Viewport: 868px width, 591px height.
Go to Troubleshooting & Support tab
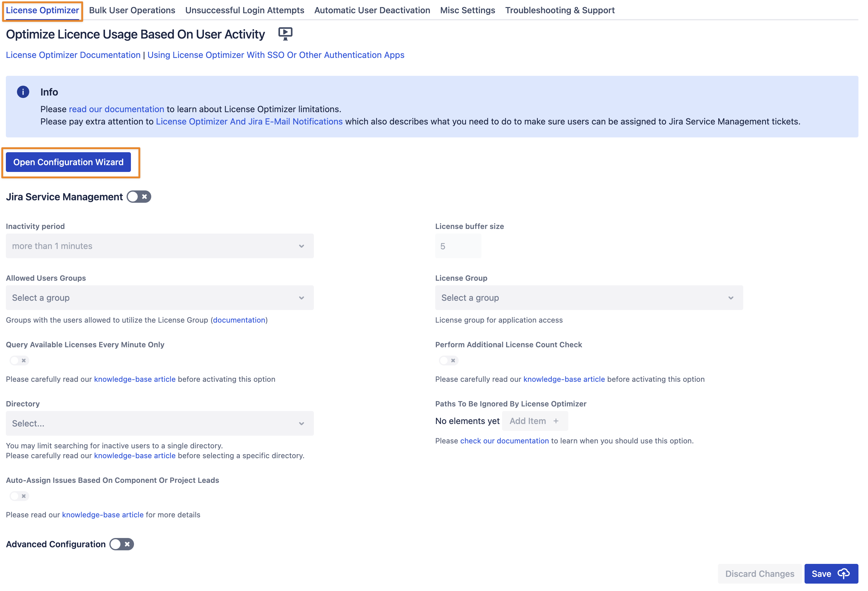point(559,10)
